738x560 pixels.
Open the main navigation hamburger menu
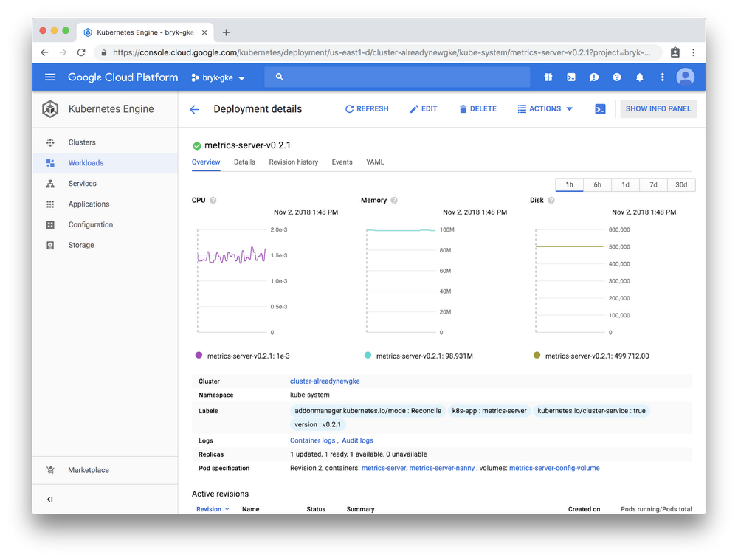(x=50, y=77)
